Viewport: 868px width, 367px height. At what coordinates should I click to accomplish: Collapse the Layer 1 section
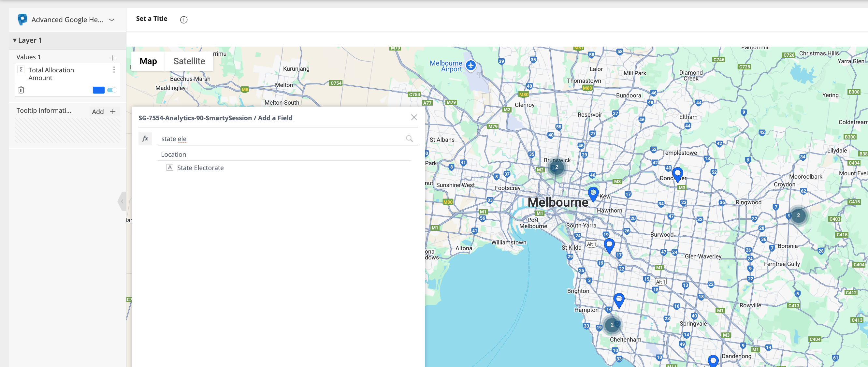pos(14,40)
